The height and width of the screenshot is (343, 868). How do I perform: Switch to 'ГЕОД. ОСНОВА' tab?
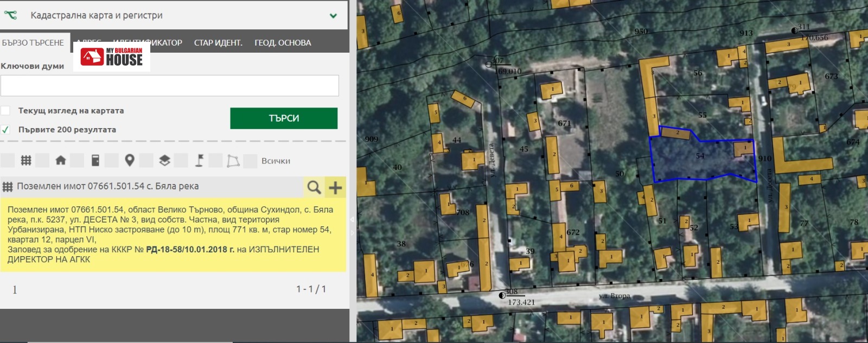pyautogui.click(x=283, y=43)
